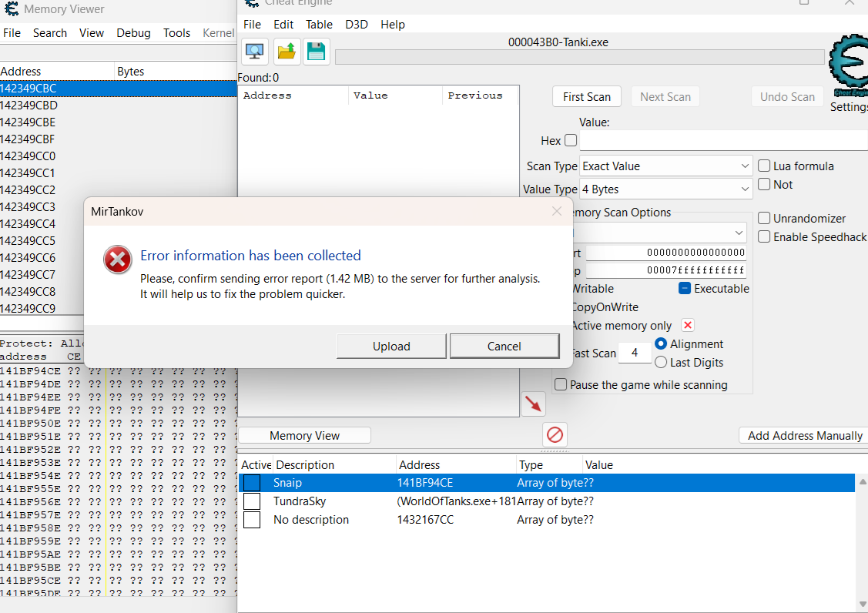Click the Upload button

pyautogui.click(x=391, y=346)
